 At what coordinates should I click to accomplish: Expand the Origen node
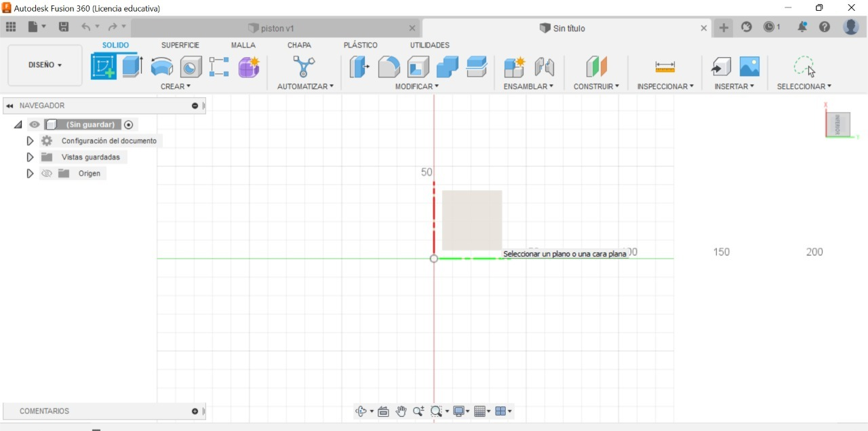(x=30, y=174)
